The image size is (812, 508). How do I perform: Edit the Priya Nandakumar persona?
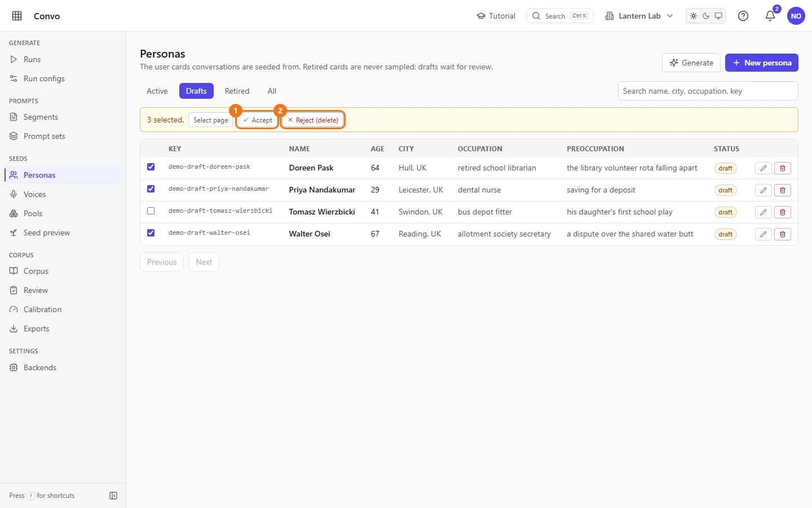(763, 190)
